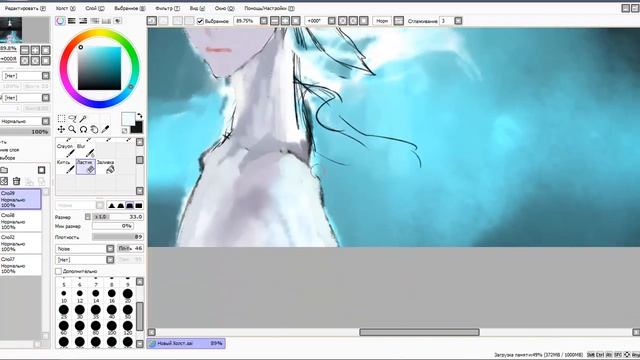
Task: Choose the sharpest brush edge shape
Action: coord(111,205)
